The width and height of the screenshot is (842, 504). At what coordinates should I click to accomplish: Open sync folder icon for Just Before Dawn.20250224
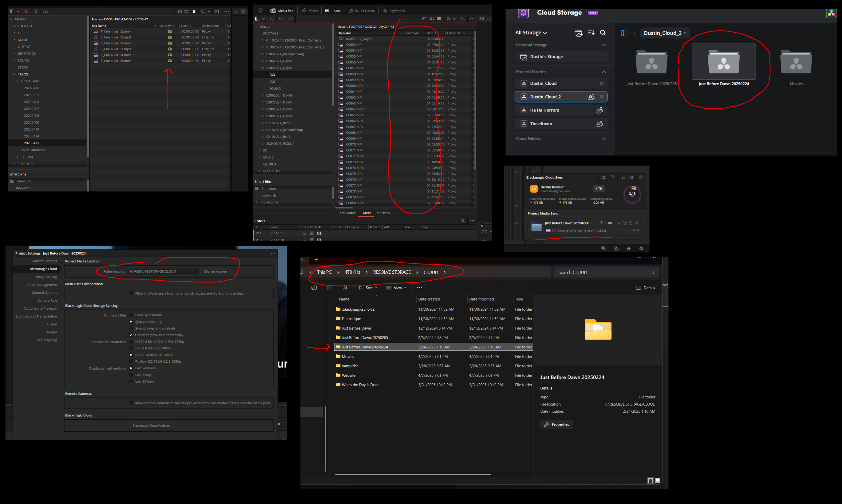click(x=625, y=223)
